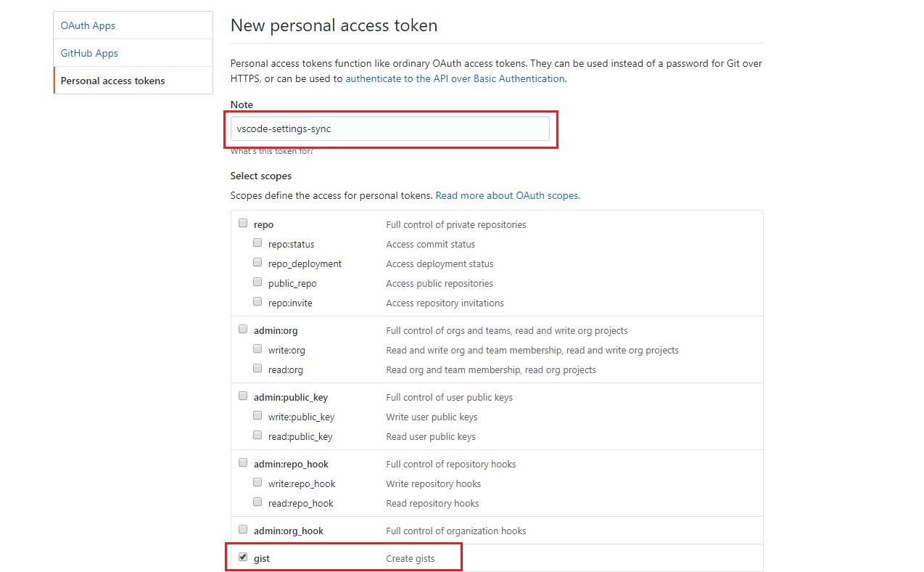The width and height of the screenshot is (924, 572).
Task: Follow the Read more about OAuth scopes link
Action: point(507,195)
